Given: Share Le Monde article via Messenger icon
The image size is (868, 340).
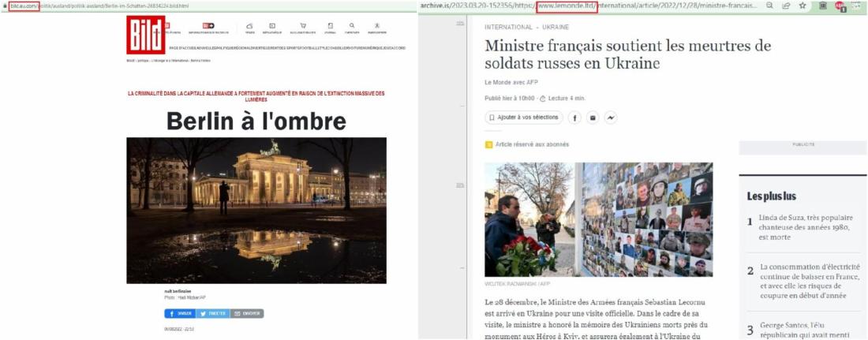Looking at the screenshot, I should 611,118.
